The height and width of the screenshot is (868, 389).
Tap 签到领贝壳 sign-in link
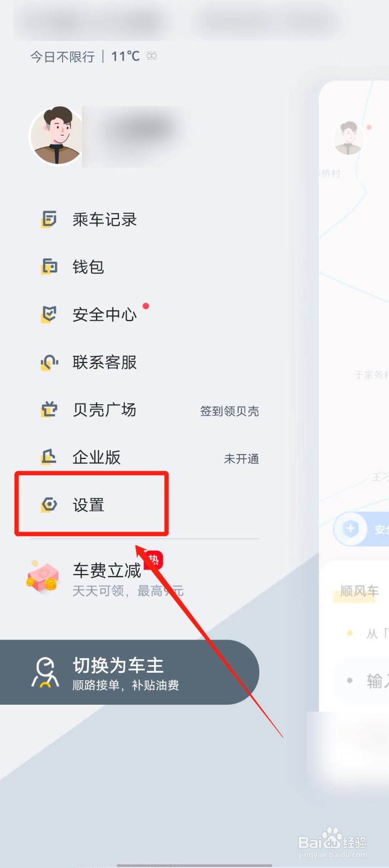[229, 411]
